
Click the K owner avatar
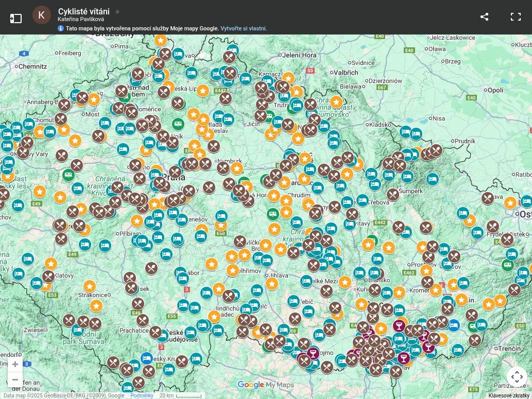click(42, 15)
